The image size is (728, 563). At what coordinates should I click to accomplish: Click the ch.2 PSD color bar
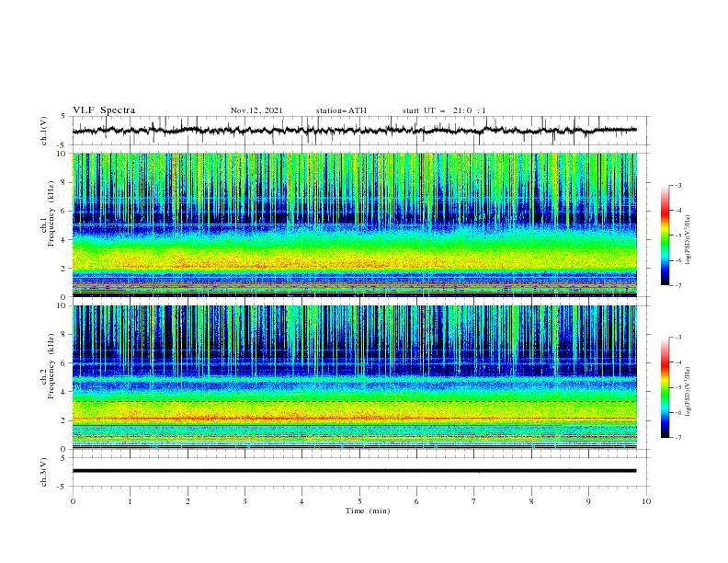[665, 387]
